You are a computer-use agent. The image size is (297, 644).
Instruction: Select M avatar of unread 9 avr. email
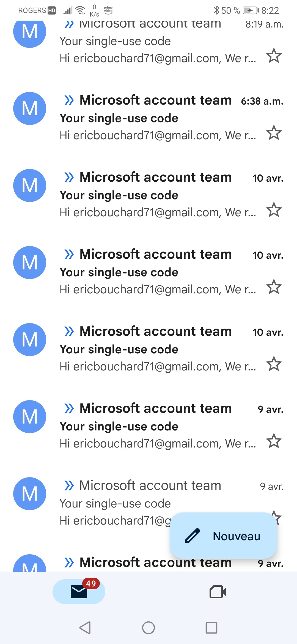30,417
